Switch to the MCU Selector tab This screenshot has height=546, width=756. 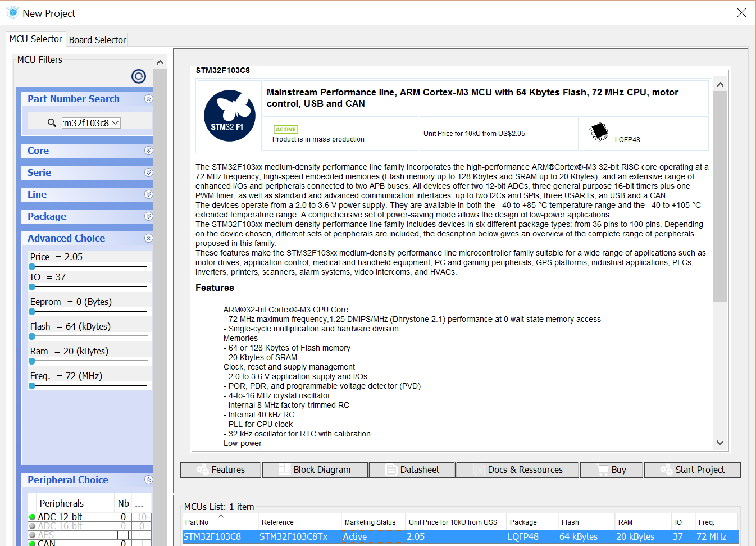(x=35, y=39)
